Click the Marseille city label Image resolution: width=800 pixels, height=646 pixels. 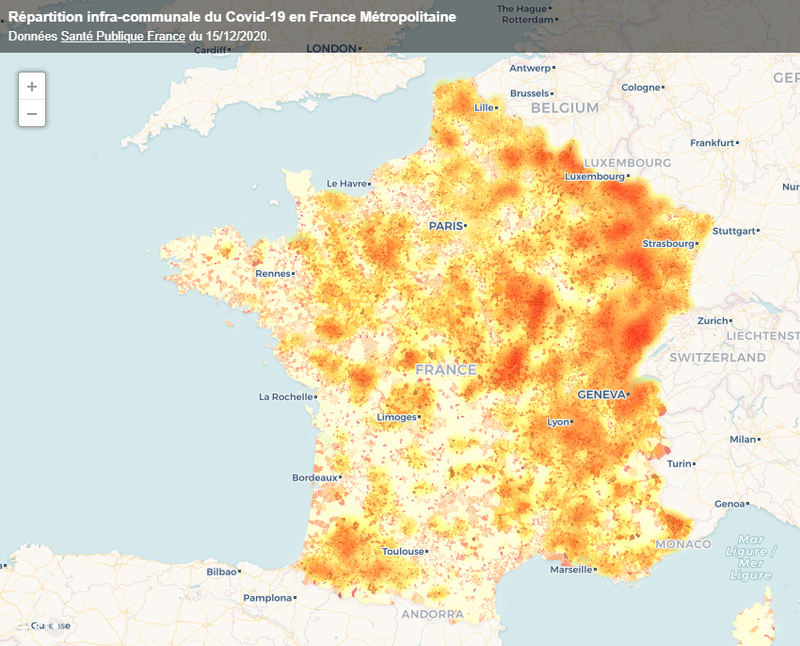pyautogui.click(x=570, y=569)
